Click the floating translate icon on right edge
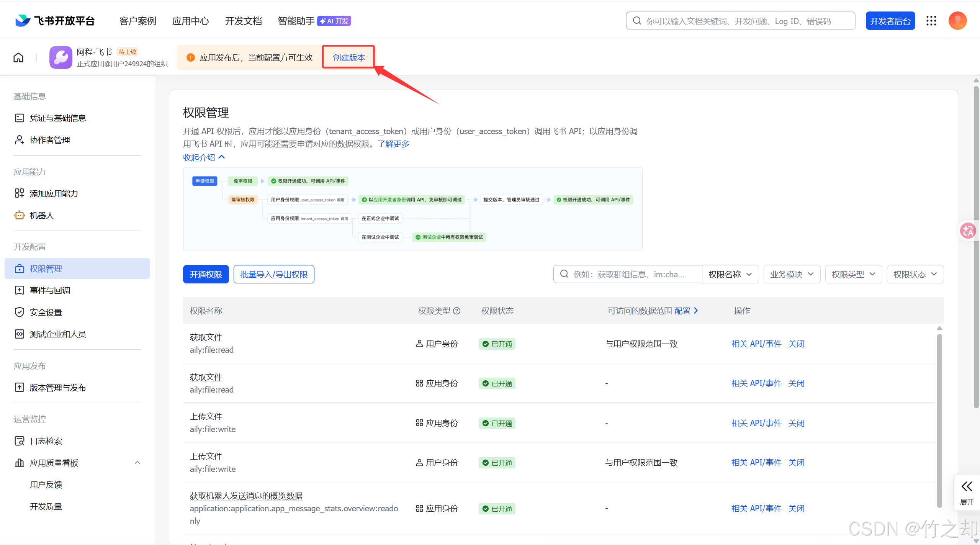 click(968, 231)
